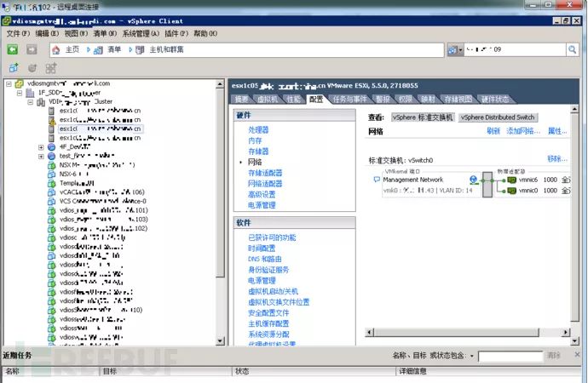Image resolution: width=588 pixels, height=383 pixels.
Task: Select the NSX-6 virtual machine icon
Action: [51, 174]
